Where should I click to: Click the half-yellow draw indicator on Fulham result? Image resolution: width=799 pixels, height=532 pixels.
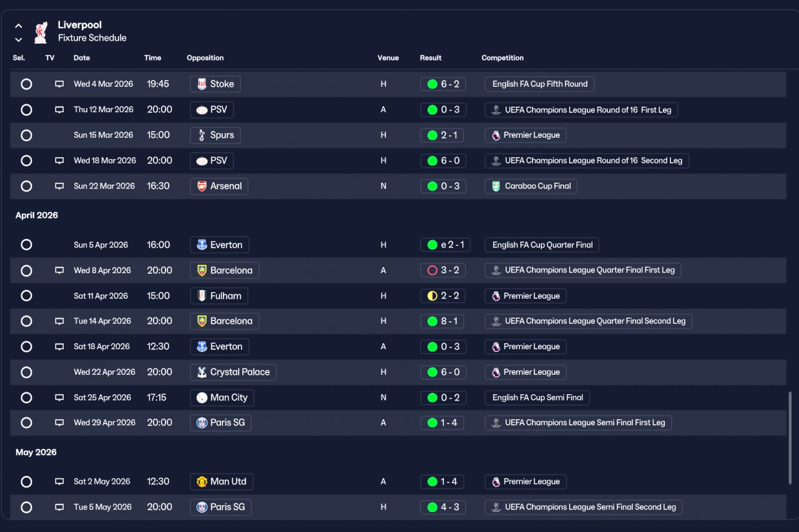click(x=432, y=296)
